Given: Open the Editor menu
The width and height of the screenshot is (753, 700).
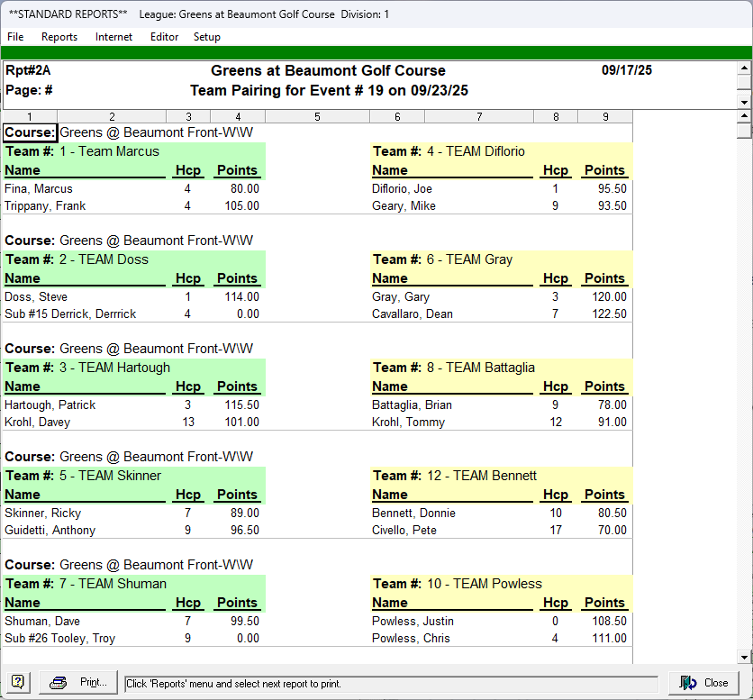Looking at the screenshot, I should point(164,37).
